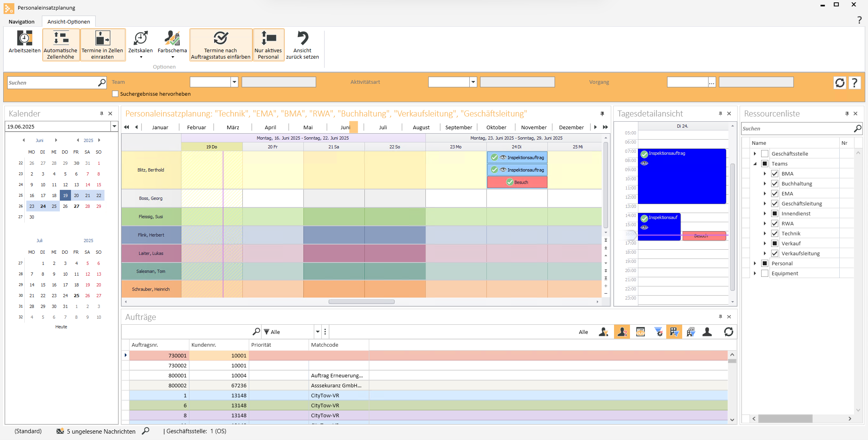Pin the Kalender panel

[102, 114]
